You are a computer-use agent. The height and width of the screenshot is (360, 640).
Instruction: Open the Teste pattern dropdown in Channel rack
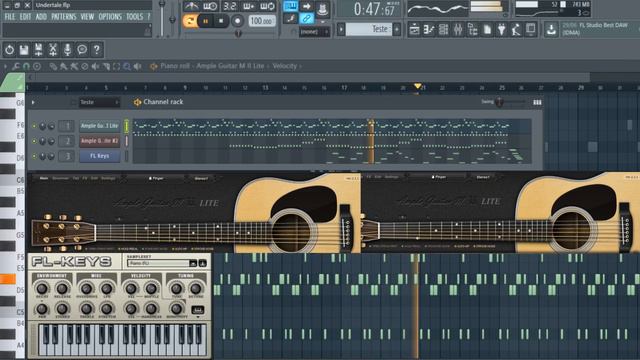point(99,102)
